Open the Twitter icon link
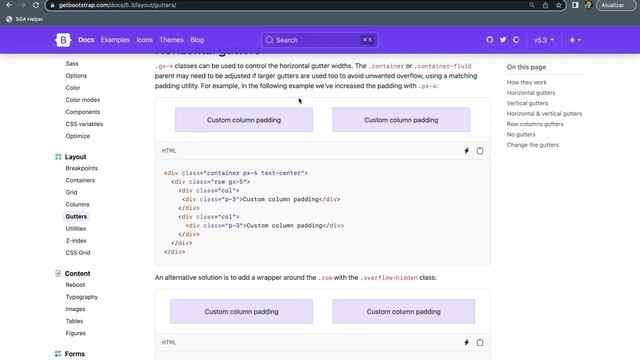Image resolution: width=640 pixels, height=360 pixels. pyautogui.click(x=503, y=40)
